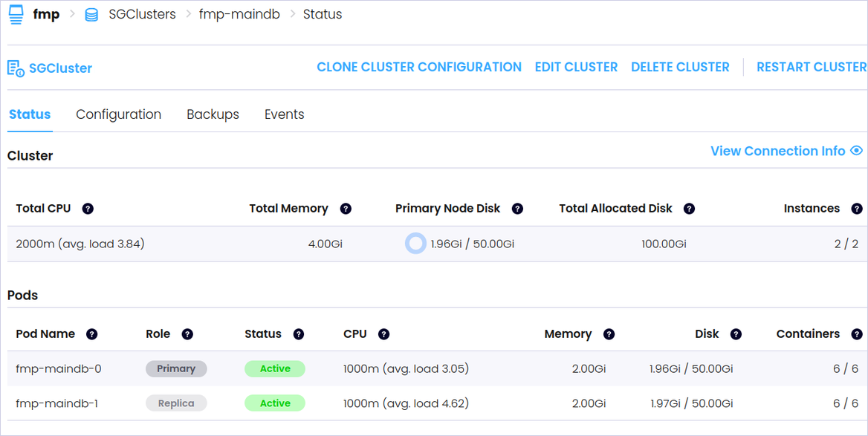This screenshot has height=436, width=868.
Task: Click help icon next to Total Allocated Disk
Action: (x=689, y=209)
